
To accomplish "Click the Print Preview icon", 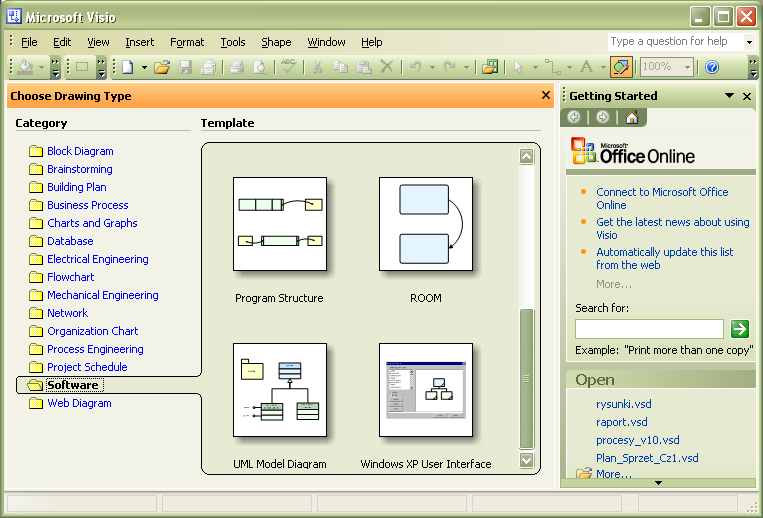I will 260,67.
